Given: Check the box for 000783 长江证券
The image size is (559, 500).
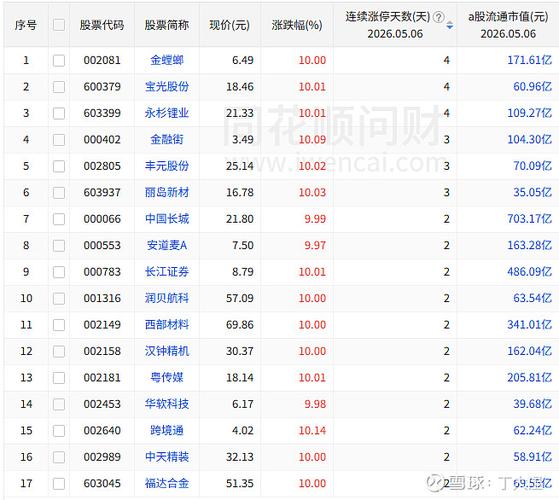Looking at the screenshot, I should 59,272.
